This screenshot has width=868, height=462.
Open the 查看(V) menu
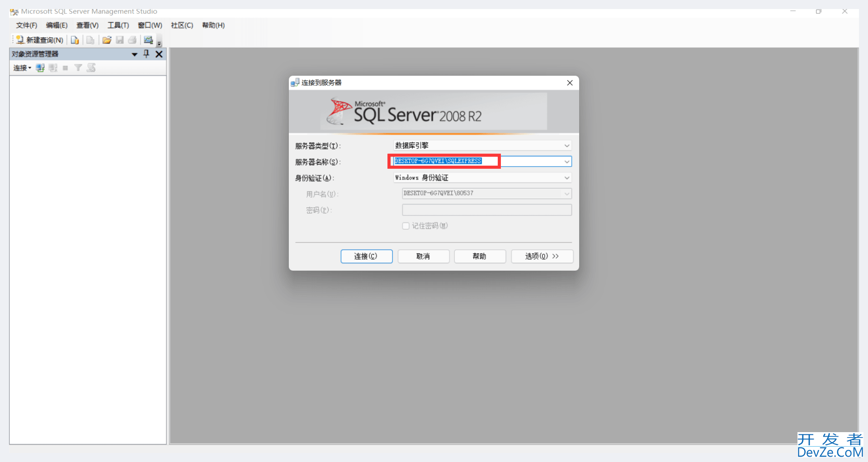pos(87,25)
